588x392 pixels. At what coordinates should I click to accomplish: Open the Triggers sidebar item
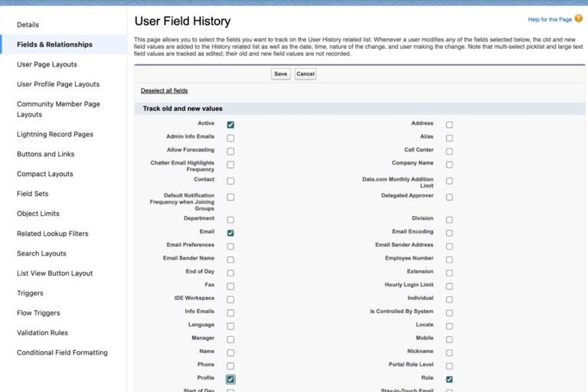[x=30, y=293]
